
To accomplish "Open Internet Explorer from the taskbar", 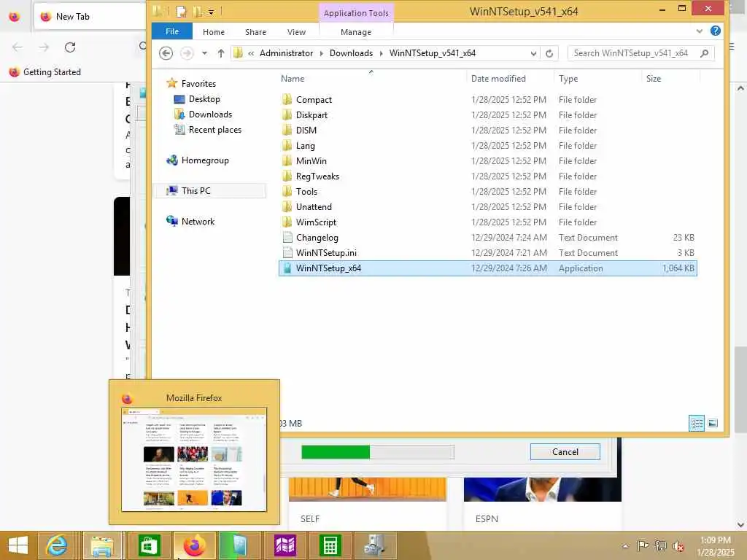I will click(x=56, y=545).
